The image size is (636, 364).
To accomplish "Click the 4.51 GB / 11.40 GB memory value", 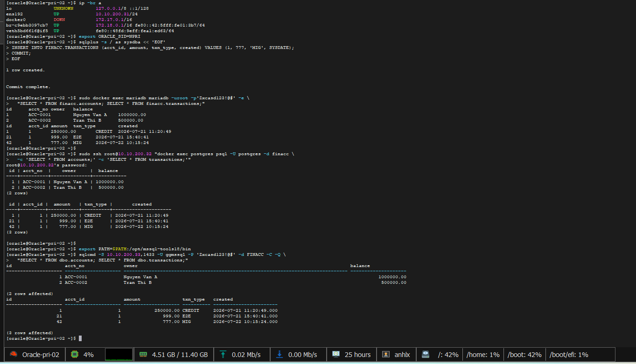I will tap(180, 355).
